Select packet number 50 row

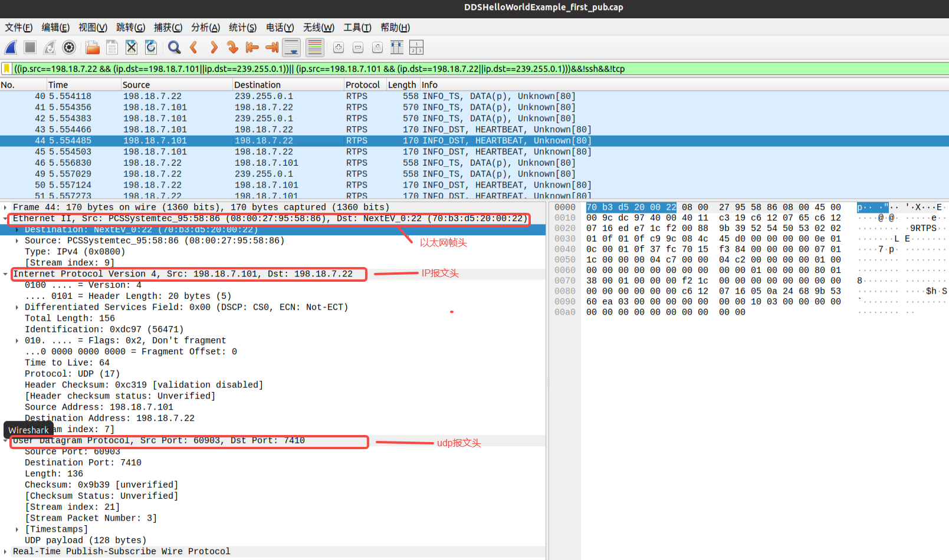474,185
